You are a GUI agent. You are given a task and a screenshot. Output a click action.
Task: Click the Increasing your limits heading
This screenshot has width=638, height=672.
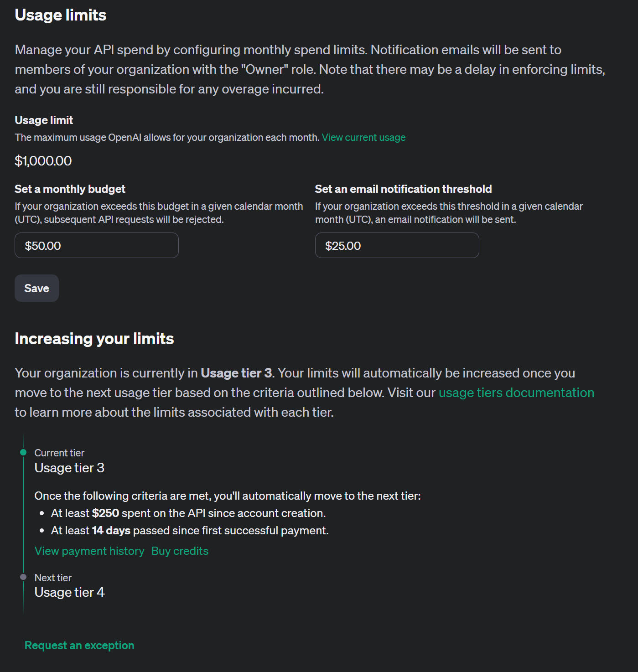tap(94, 339)
